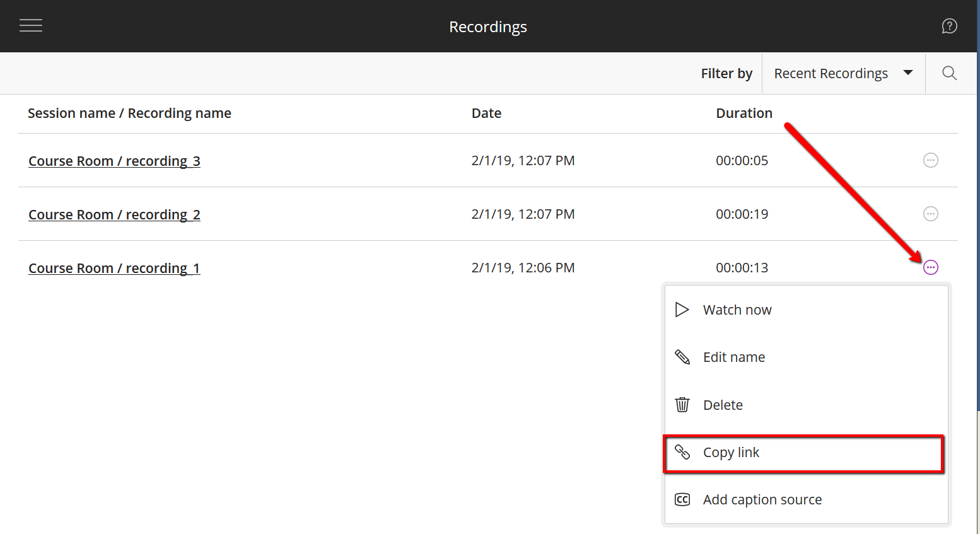
Task: Click the recording_2 date cell
Action: point(523,214)
